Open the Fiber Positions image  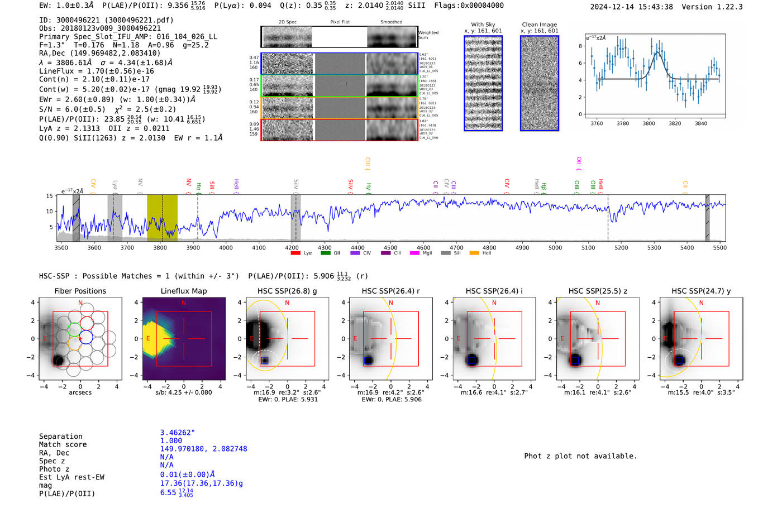tap(80, 339)
